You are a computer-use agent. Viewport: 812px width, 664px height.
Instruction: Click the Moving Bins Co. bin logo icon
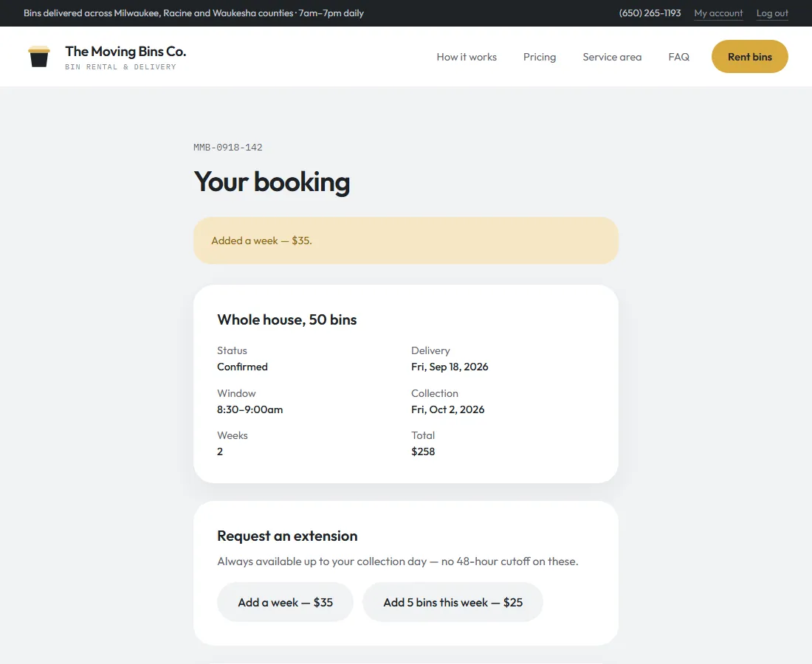pyautogui.click(x=39, y=56)
